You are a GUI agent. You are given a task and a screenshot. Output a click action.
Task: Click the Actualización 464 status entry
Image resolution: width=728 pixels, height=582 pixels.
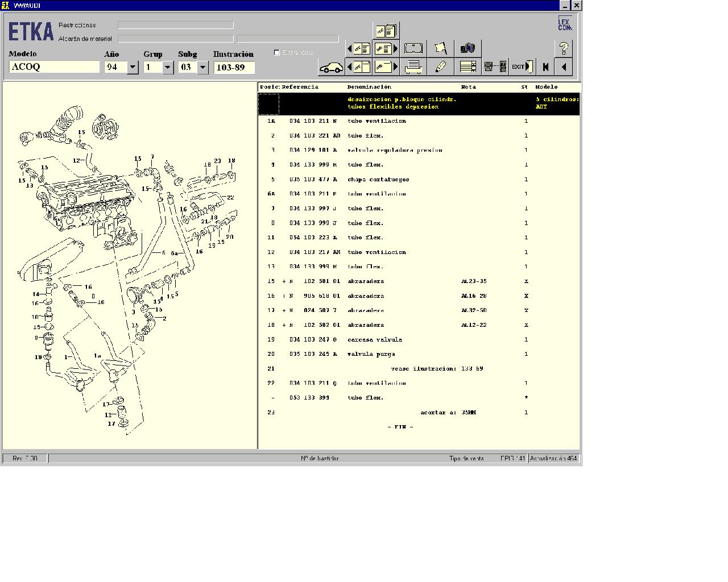tap(553, 459)
